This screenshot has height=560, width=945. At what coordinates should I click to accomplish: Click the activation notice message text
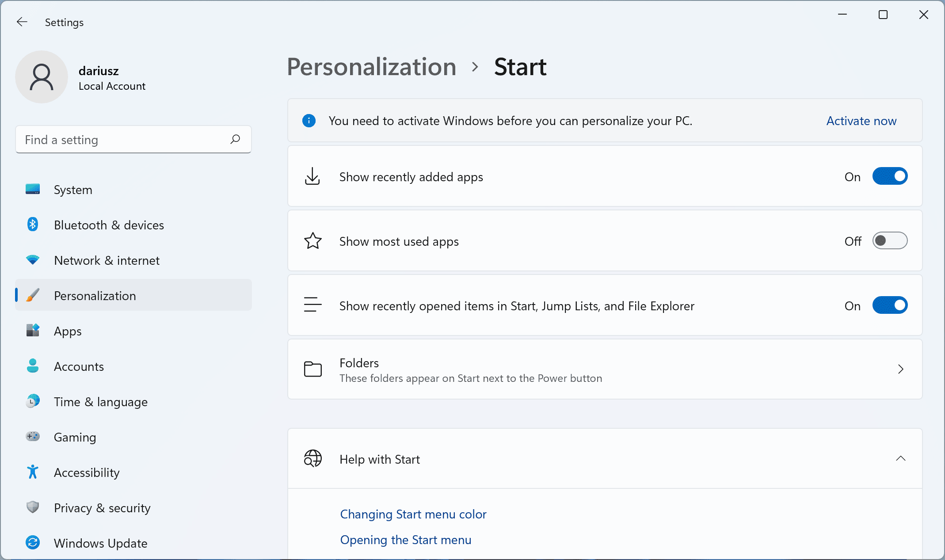[x=511, y=121]
